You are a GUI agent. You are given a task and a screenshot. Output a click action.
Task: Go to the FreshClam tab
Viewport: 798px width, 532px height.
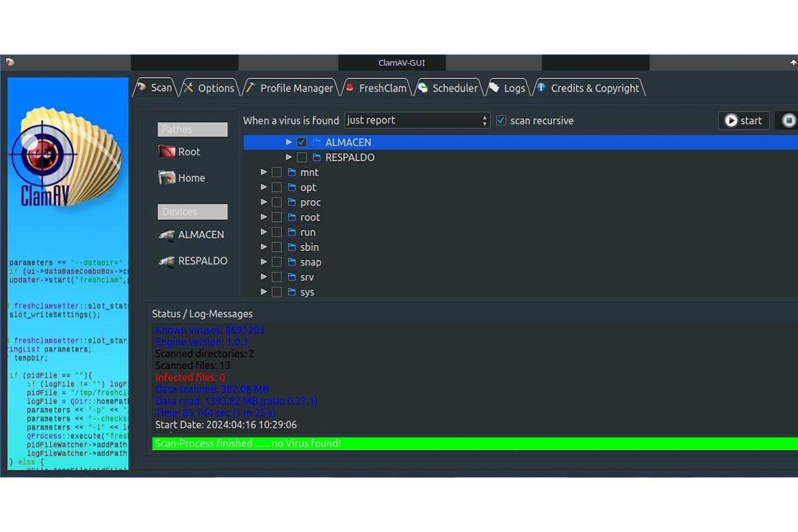coord(376,88)
